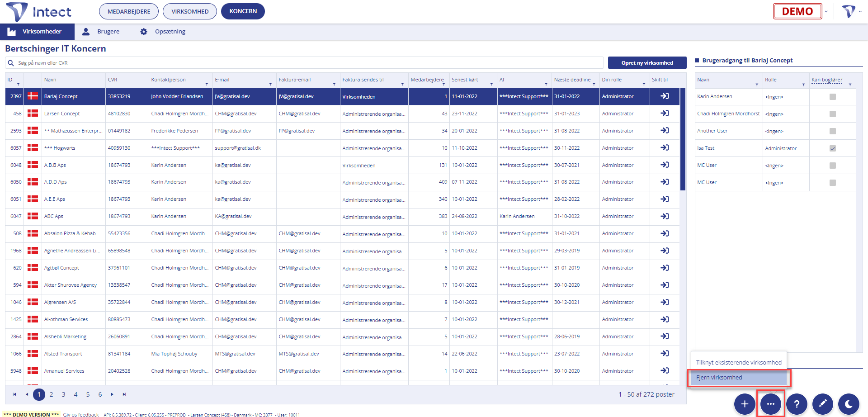Viewport: 868px width, 417px height.
Task: Toggle Kan bogføre checkbox for Isa Test
Action: 833,148
